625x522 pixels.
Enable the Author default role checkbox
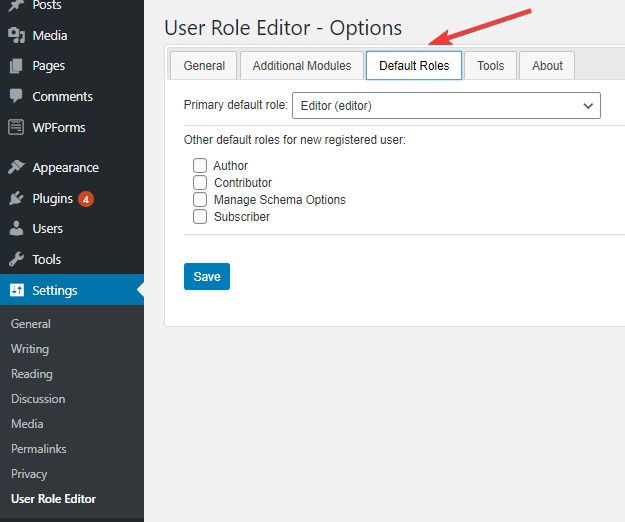(200, 166)
